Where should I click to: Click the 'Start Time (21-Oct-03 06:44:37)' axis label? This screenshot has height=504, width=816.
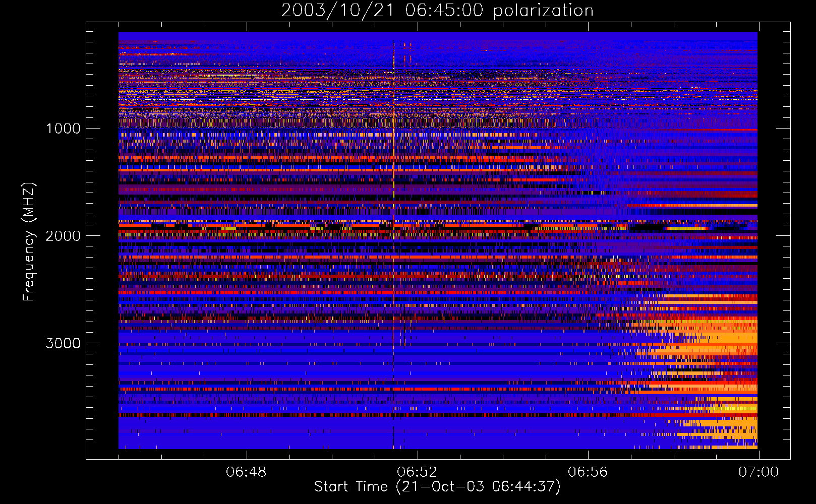point(437,487)
